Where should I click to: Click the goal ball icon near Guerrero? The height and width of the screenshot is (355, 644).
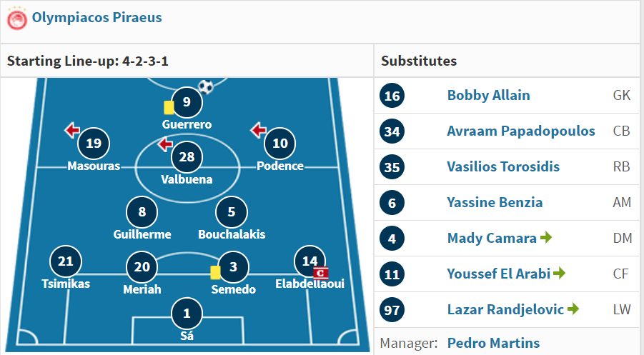[x=206, y=86]
